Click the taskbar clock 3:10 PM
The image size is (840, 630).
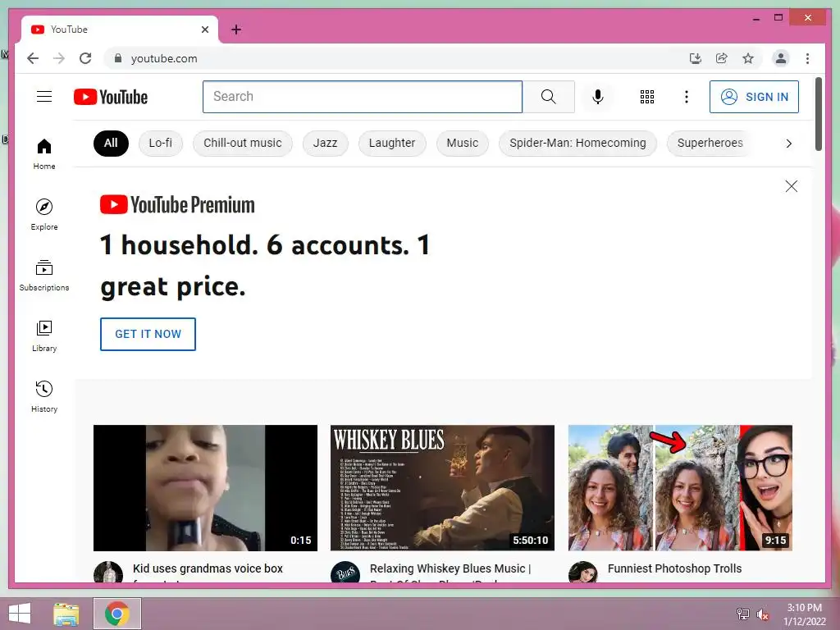[804, 608]
